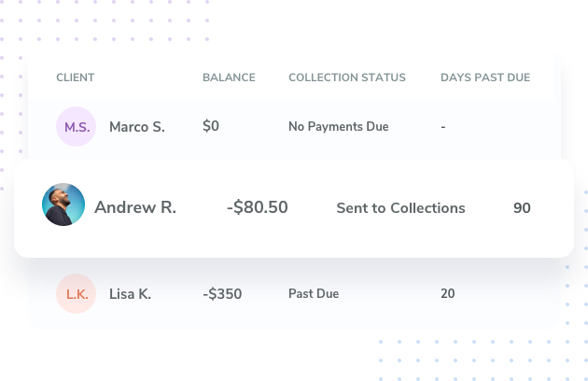Sort by Client column header
588x381 pixels.
point(75,78)
